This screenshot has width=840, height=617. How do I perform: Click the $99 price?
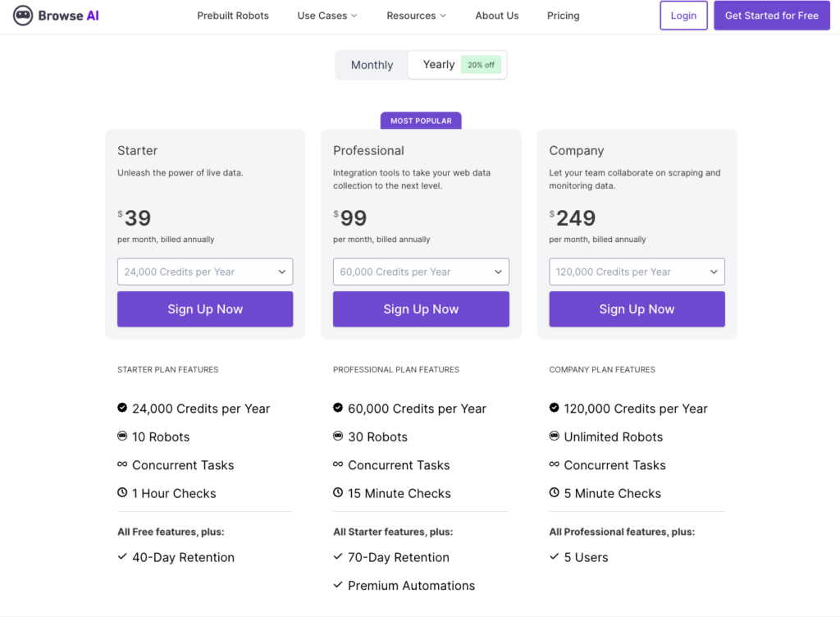(350, 217)
